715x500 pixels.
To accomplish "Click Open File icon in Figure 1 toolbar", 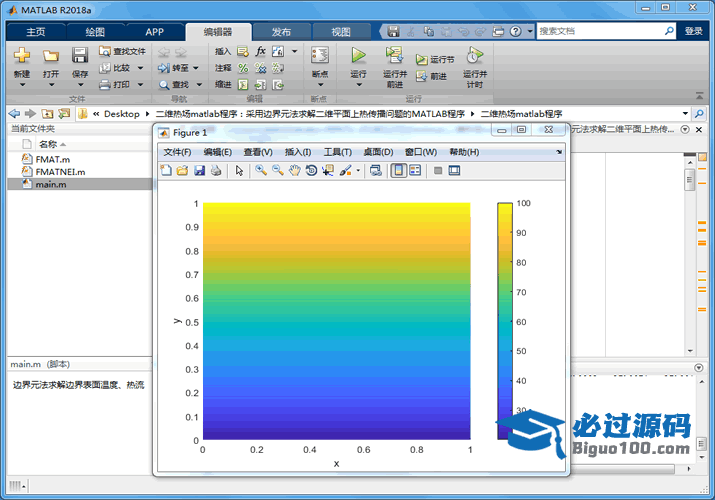I will coord(182,170).
